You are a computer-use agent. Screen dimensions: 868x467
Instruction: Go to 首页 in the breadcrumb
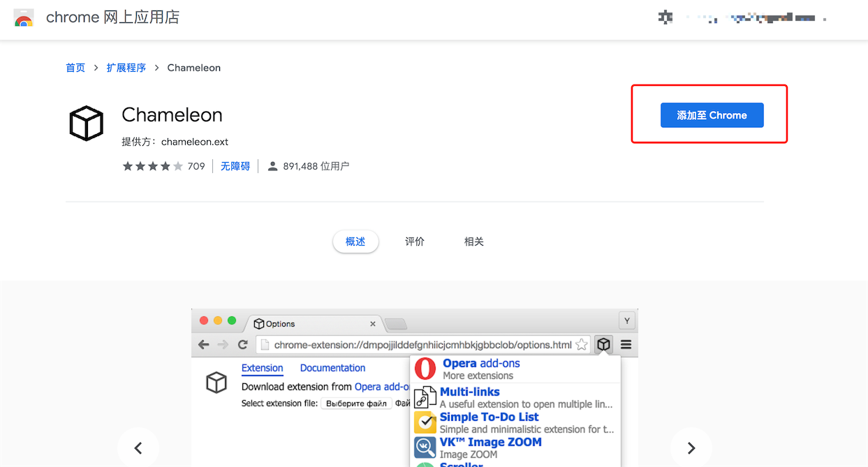[x=75, y=68]
